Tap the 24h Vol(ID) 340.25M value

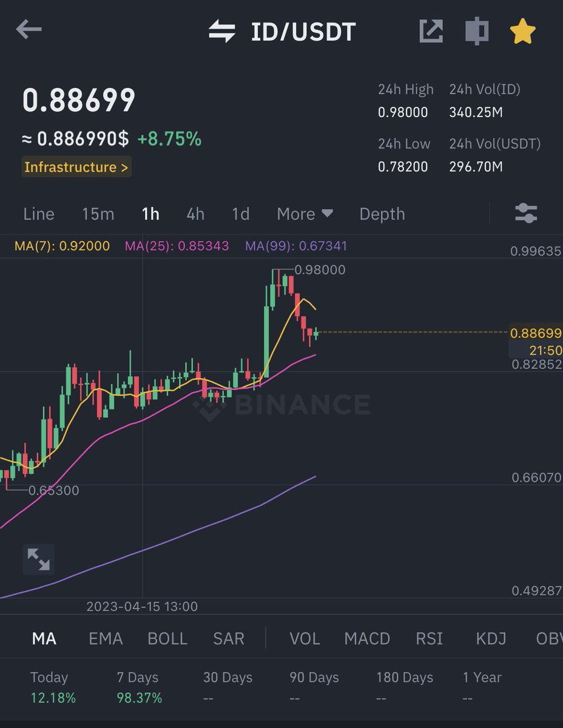point(476,112)
